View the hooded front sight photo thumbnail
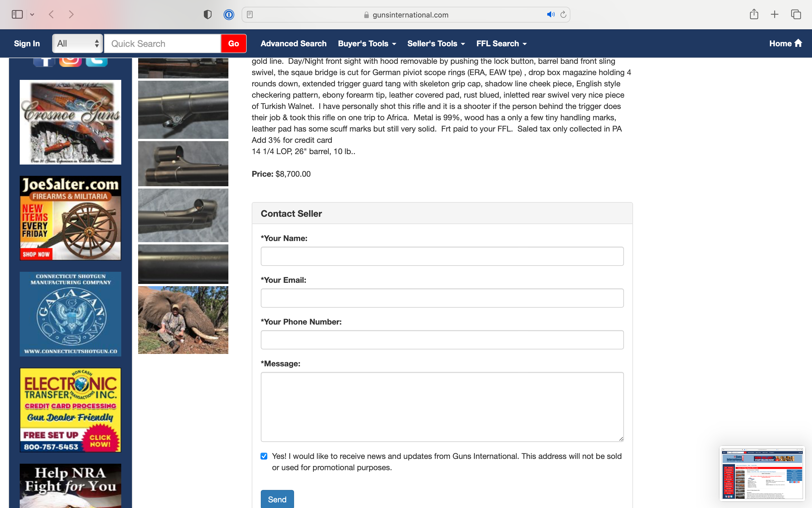Image resolution: width=812 pixels, height=508 pixels. click(x=183, y=164)
